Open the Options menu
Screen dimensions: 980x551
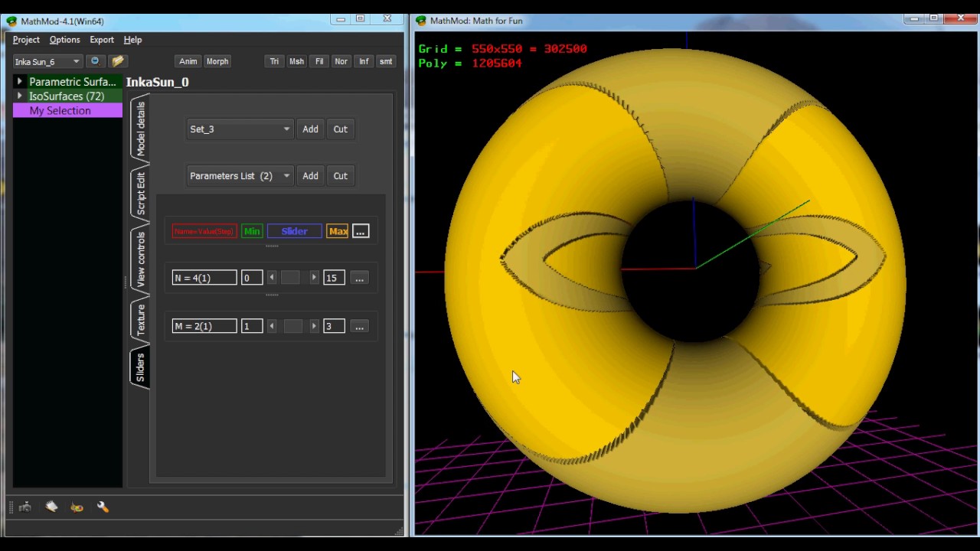tap(64, 40)
